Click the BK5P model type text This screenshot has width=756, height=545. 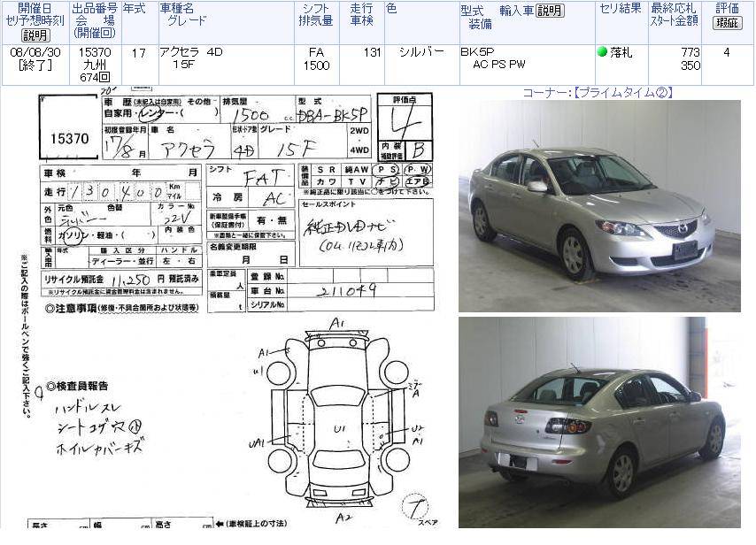tap(477, 51)
